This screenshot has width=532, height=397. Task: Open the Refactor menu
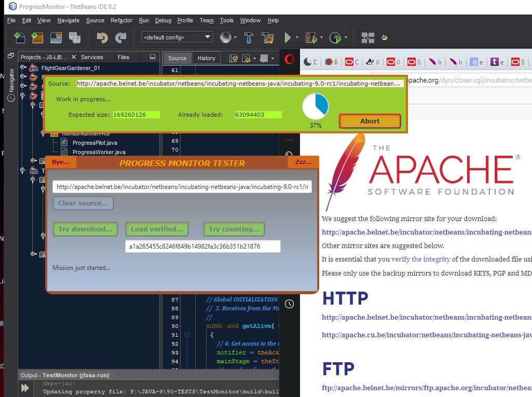(x=121, y=20)
